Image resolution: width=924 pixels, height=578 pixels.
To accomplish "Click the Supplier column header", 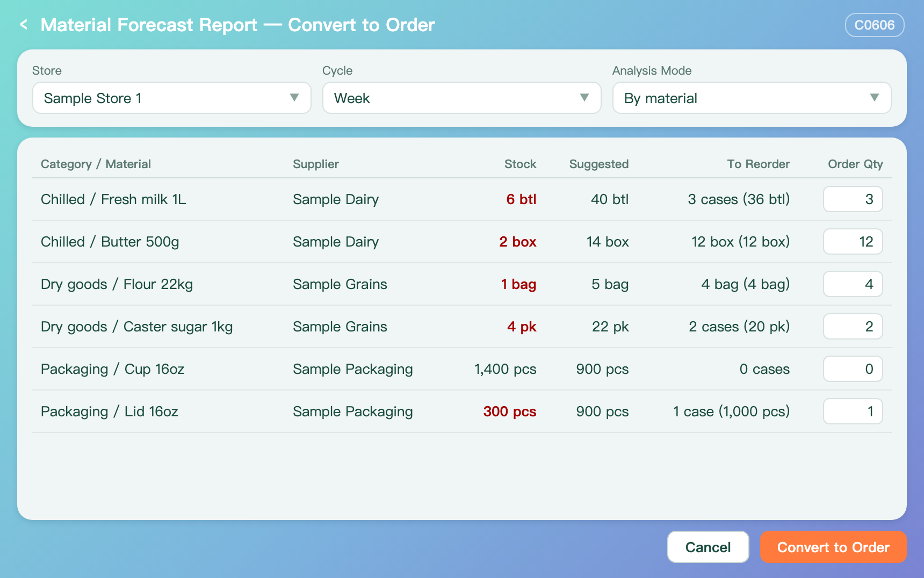I will coord(316,164).
